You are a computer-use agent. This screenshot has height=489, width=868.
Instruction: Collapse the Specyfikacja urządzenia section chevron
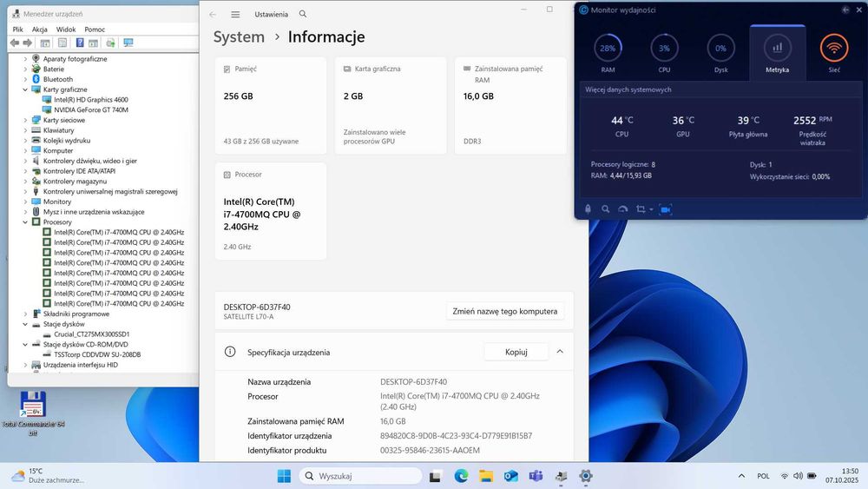pos(560,352)
